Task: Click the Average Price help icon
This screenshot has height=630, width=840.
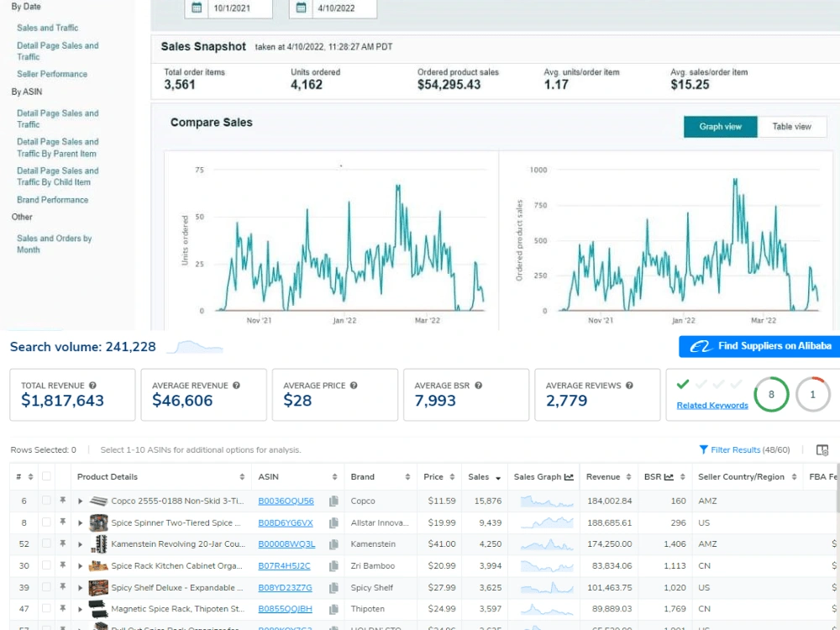Action: pos(354,386)
